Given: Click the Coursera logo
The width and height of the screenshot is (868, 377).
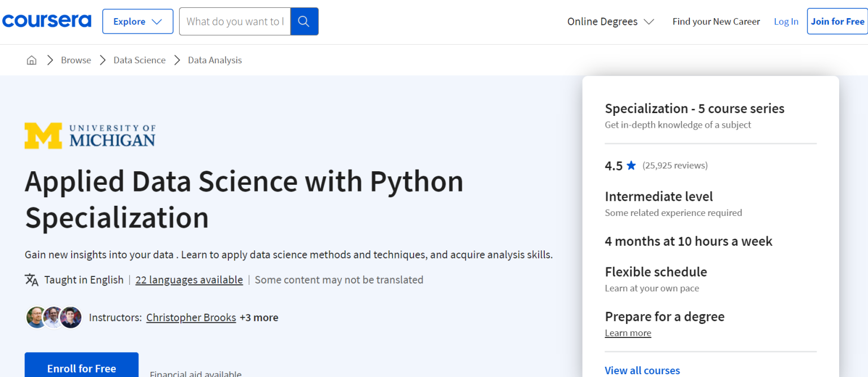Looking at the screenshot, I should click(46, 20).
